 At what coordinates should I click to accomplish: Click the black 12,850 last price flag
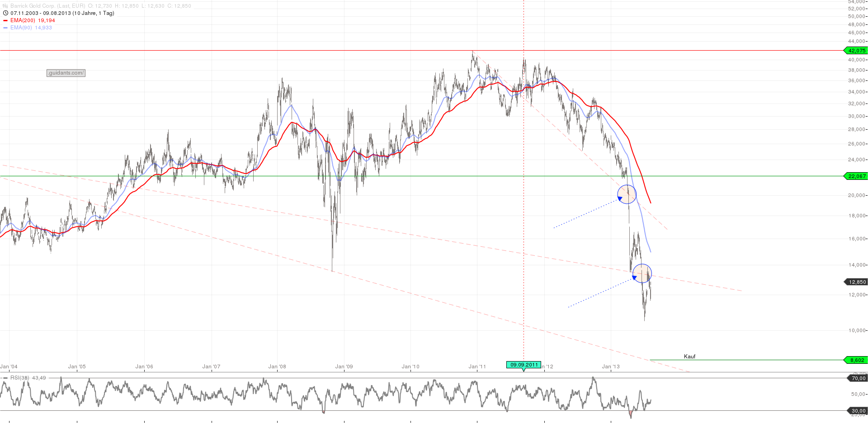click(x=857, y=282)
